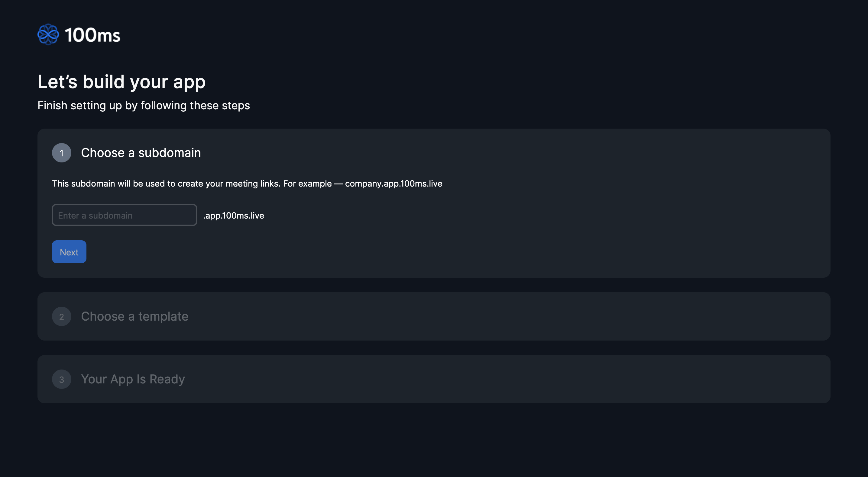Click the .app.100ms.live suffix label
The image size is (868, 477).
234,216
